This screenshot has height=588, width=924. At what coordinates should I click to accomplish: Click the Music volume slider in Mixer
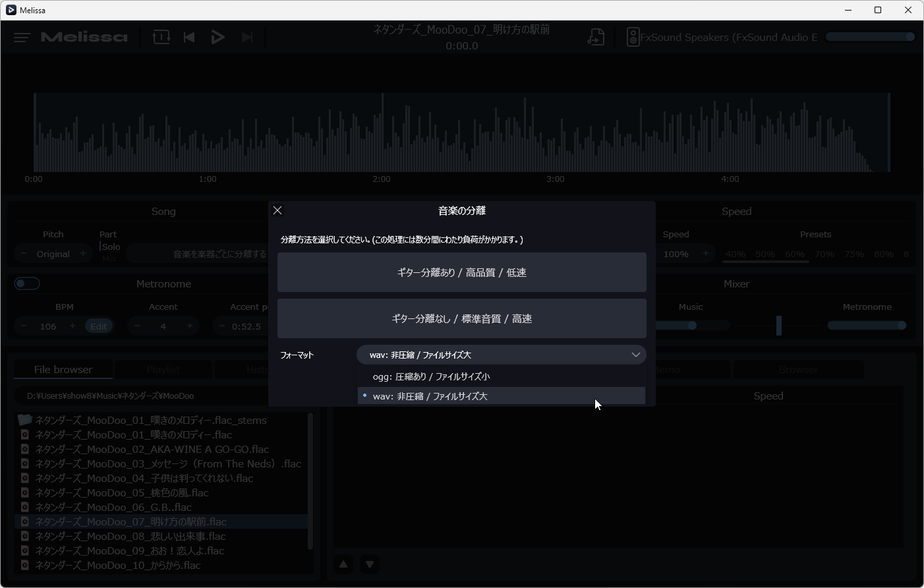[691, 325]
